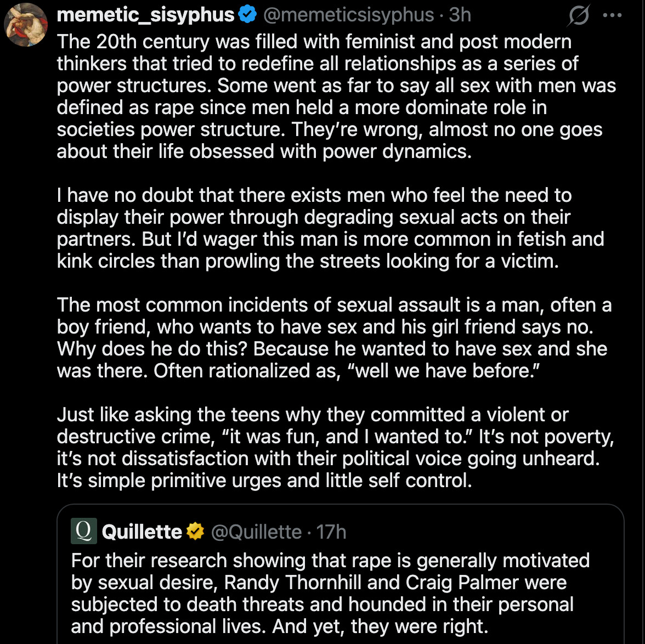
Task: Click the blue verified badge beside memetic_sisyphus
Action: click(248, 15)
